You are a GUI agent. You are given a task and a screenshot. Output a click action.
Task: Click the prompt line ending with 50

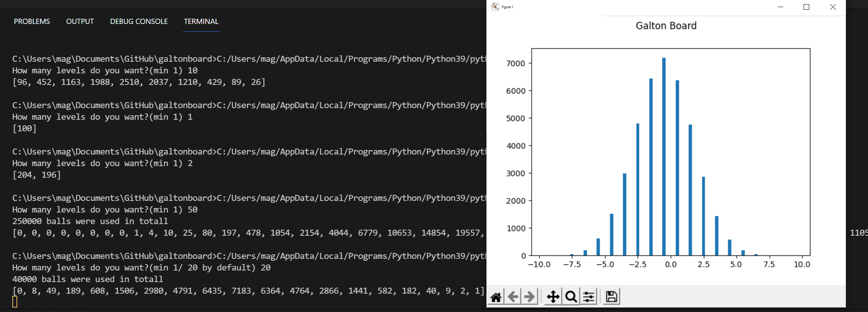click(105, 209)
